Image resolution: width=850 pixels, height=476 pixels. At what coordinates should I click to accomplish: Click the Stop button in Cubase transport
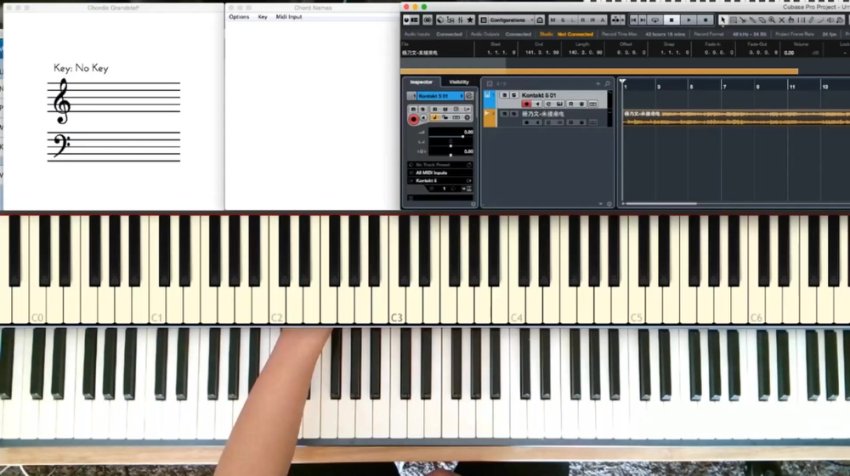tap(672, 20)
